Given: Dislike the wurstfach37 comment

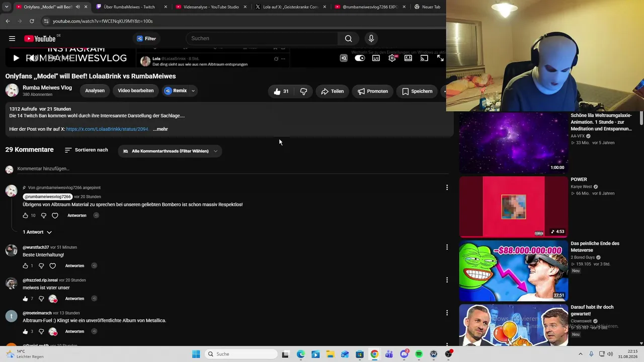Looking at the screenshot, I should [41, 266].
